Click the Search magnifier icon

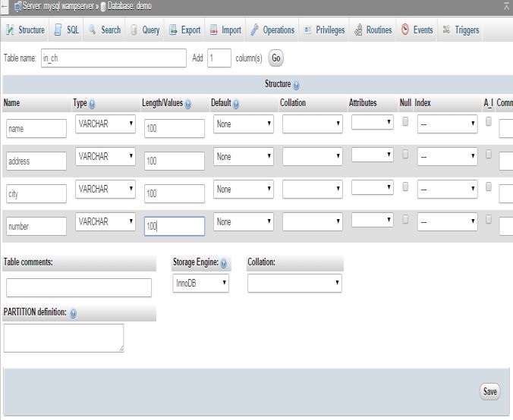coord(93,30)
